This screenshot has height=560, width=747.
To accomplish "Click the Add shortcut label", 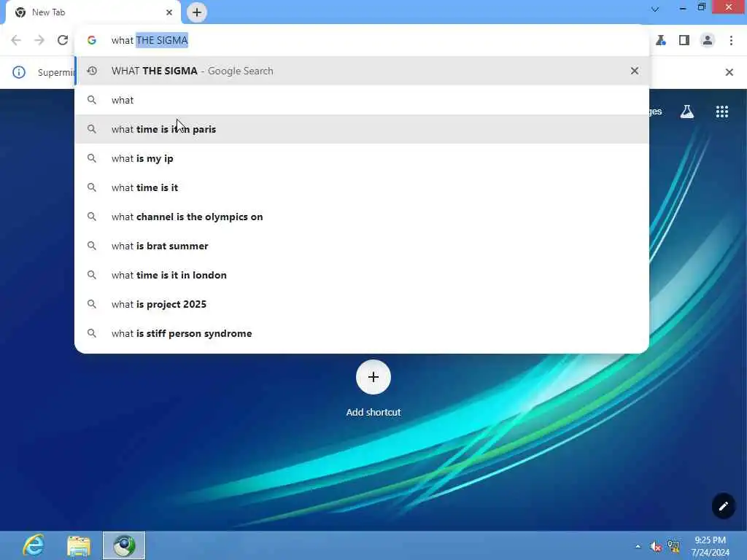I will (373, 413).
